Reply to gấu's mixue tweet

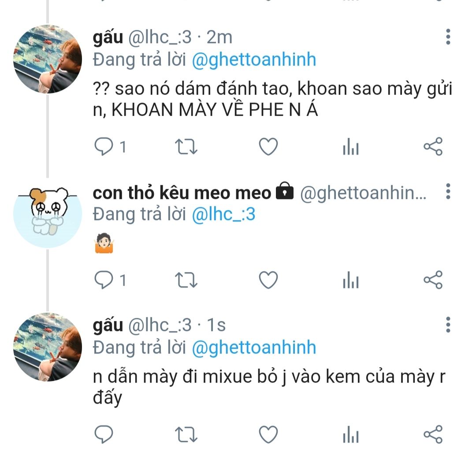click(x=104, y=434)
